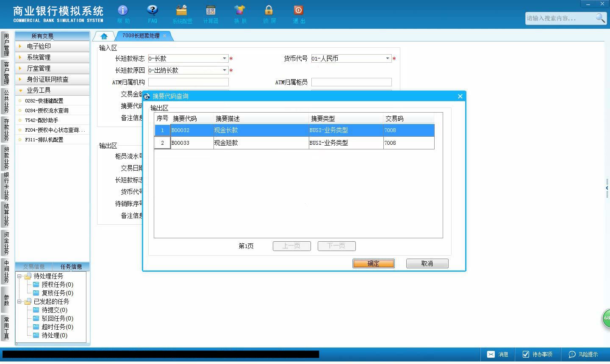This screenshot has width=610, height=364.
Task: Select the B00032 现金长款 row
Action: (x=294, y=130)
